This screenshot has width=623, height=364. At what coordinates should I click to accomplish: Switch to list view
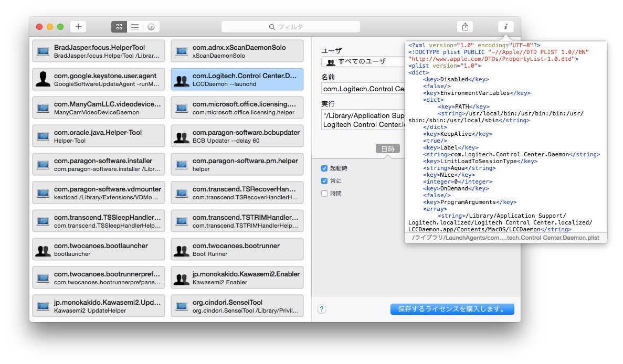click(x=135, y=27)
